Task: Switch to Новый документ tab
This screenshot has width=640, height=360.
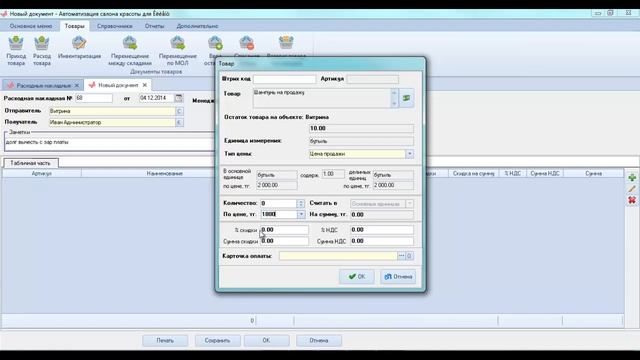Action: tap(118, 85)
